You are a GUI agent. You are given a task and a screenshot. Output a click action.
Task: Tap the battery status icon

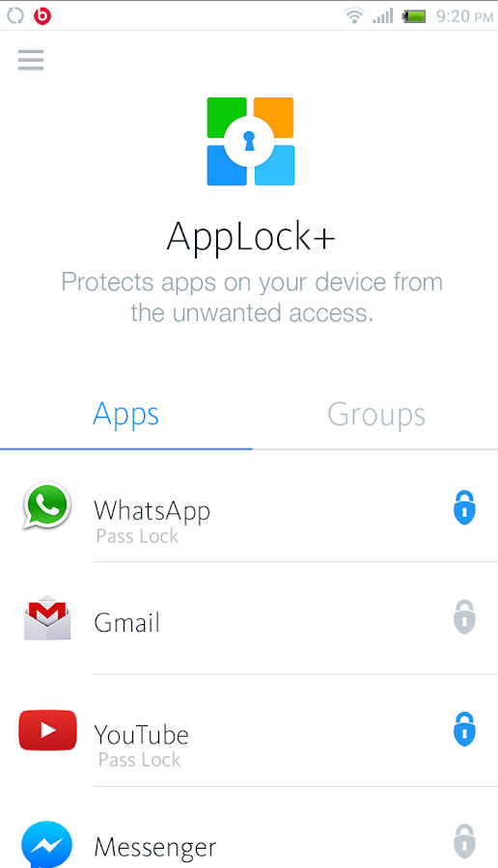(x=414, y=16)
